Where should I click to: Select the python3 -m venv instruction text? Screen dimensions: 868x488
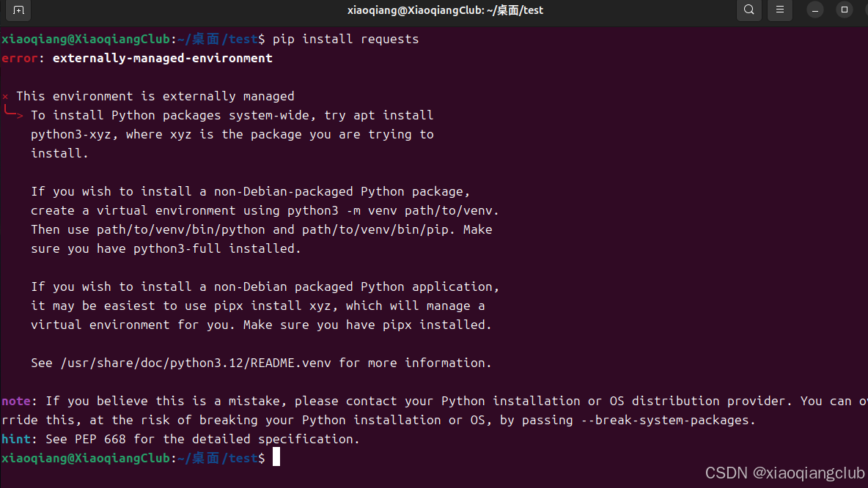[345, 210]
